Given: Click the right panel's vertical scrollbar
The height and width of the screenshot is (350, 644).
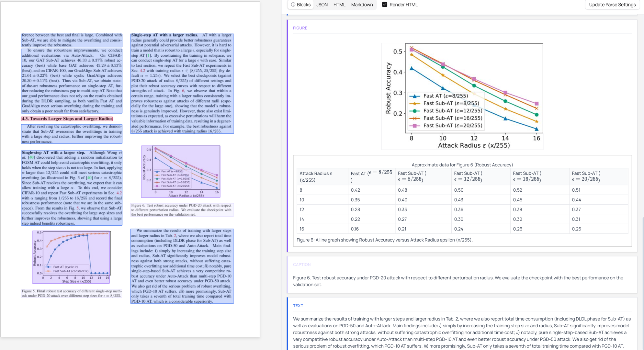Looking at the screenshot, I should 643,283.
